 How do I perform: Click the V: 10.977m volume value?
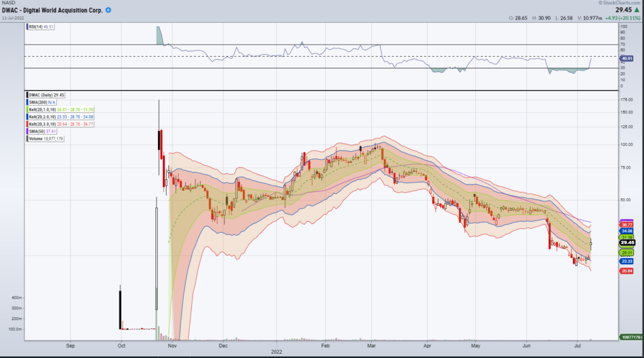pyautogui.click(x=590, y=18)
